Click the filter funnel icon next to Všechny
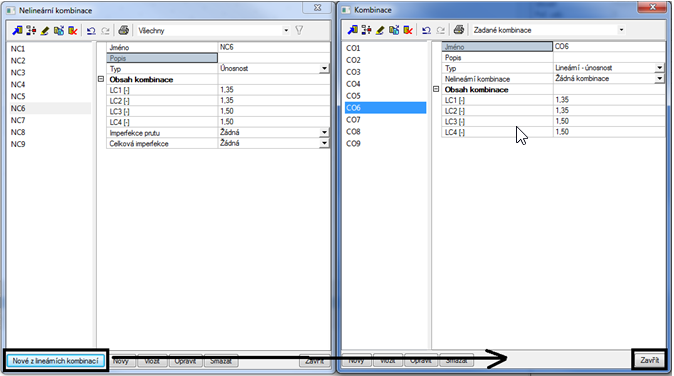 click(x=299, y=30)
